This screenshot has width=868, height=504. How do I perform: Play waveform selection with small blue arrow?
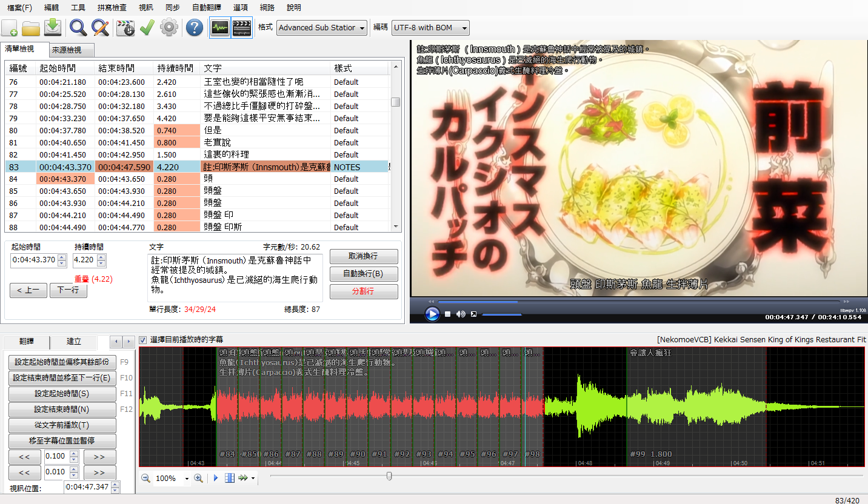216,479
